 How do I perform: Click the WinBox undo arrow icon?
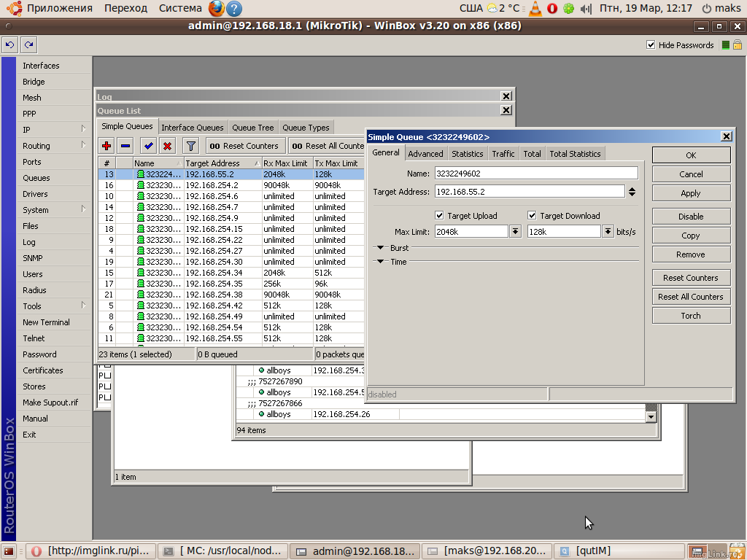click(10, 44)
